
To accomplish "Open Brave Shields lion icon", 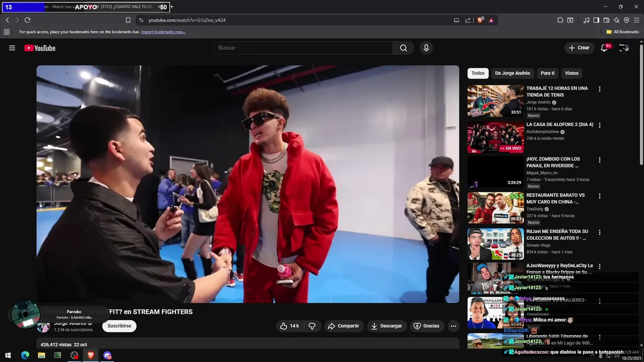I will (480, 20).
